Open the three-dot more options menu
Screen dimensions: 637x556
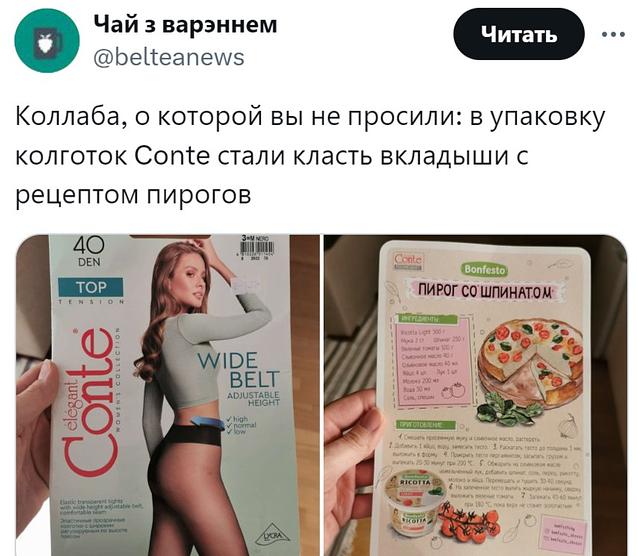pos(613,35)
